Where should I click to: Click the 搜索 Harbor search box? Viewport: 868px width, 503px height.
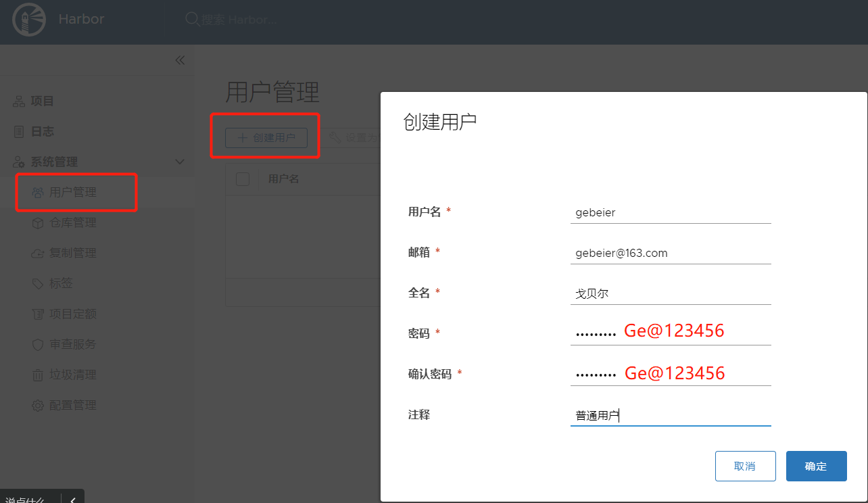(239, 19)
